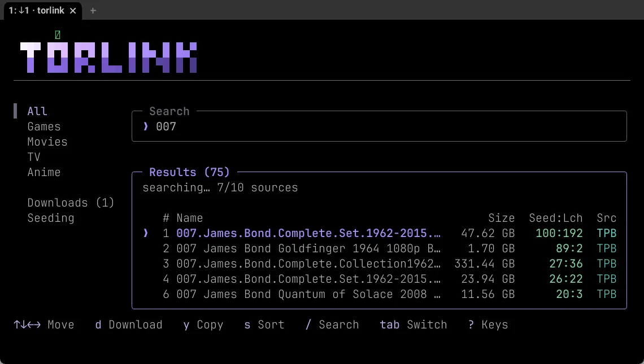Click the 1.70 GB size cell
The image size is (644, 364).
tap(491, 248)
